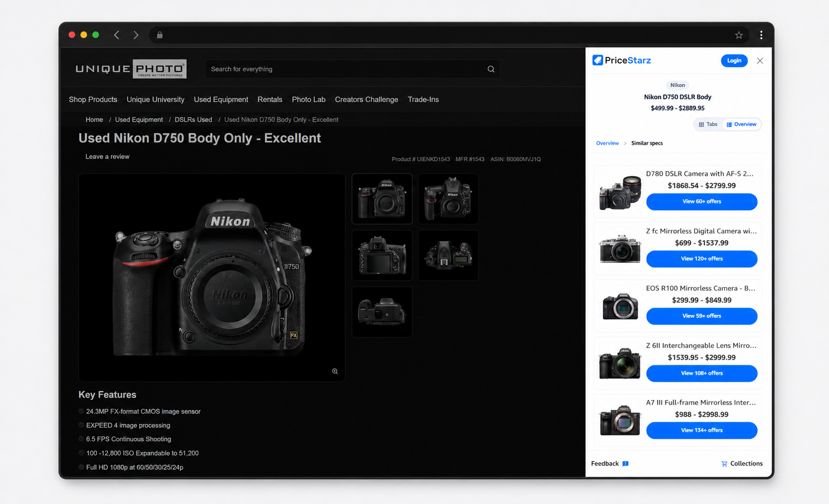View 108+ offers for Z 6II
The image size is (829, 504).
pos(702,373)
